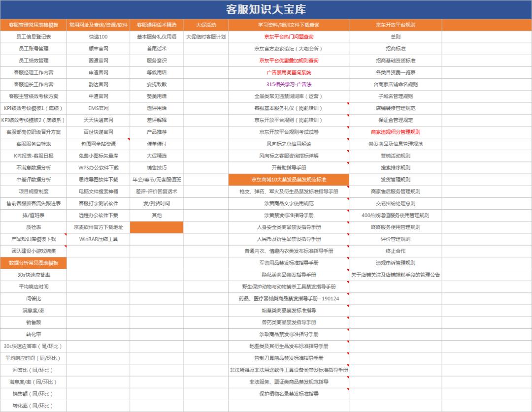Click the 客服服务自检表 cell
Screen dimensions: 532x412
point(33,144)
